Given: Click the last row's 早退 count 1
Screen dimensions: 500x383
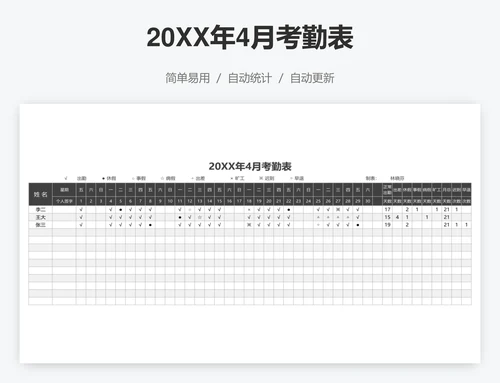Looking at the screenshot, I should tap(466, 225).
